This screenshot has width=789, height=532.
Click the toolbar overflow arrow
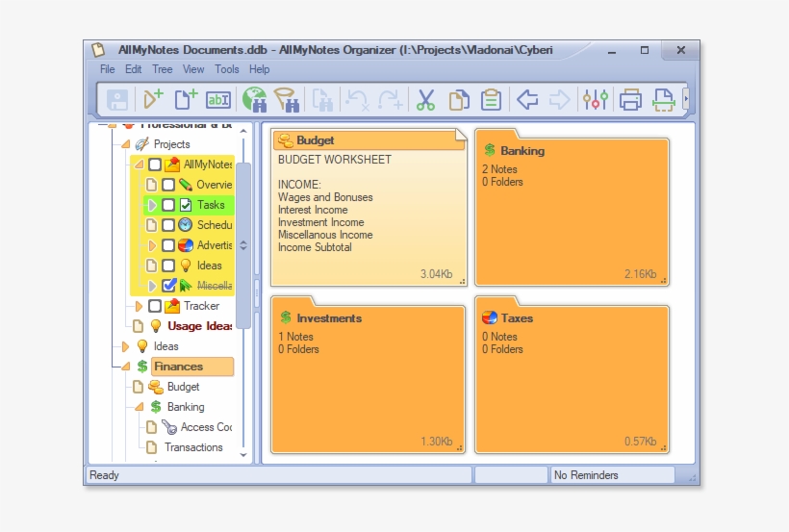click(685, 99)
